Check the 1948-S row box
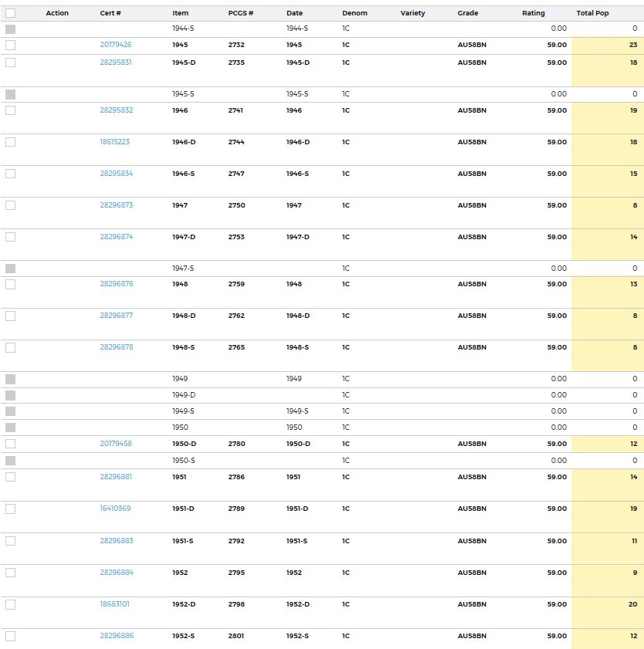The image size is (644, 649). click(10, 348)
